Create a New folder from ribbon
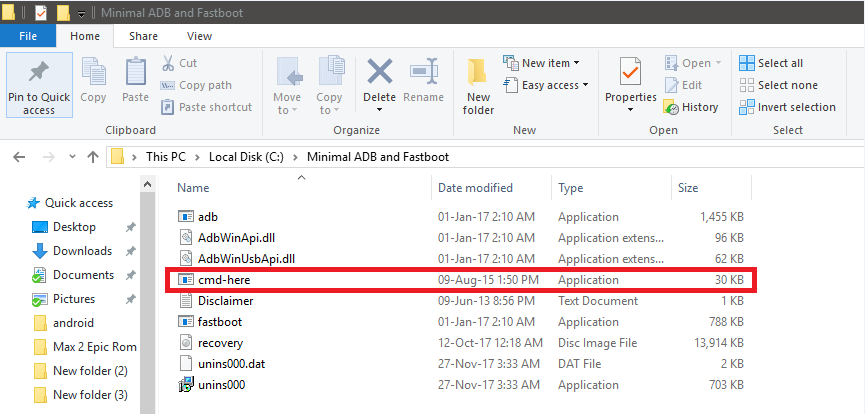This screenshot has width=865, height=414. coord(478,86)
